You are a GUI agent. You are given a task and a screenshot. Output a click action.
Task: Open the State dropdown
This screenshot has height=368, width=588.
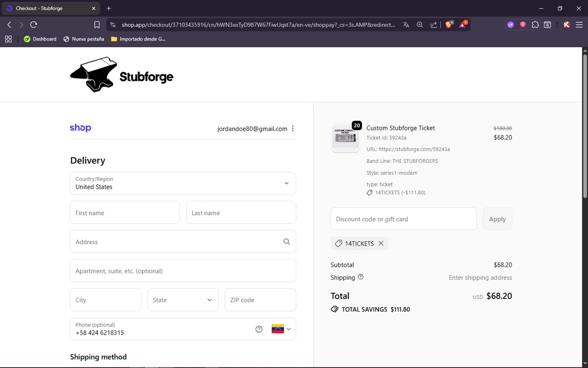coord(183,300)
